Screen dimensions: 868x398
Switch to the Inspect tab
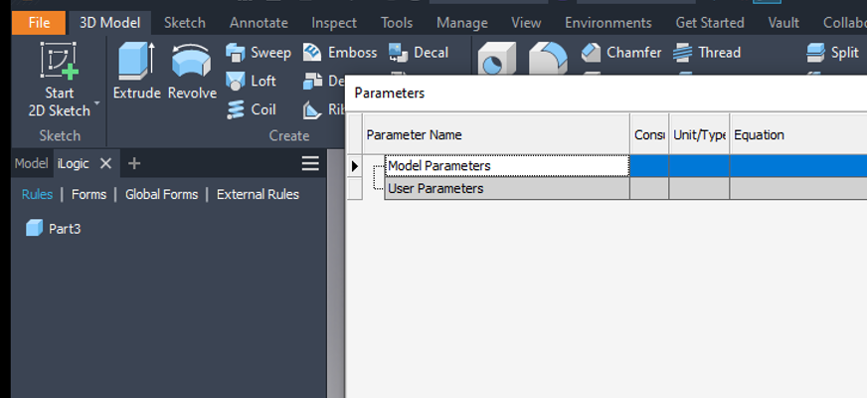[334, 23]
